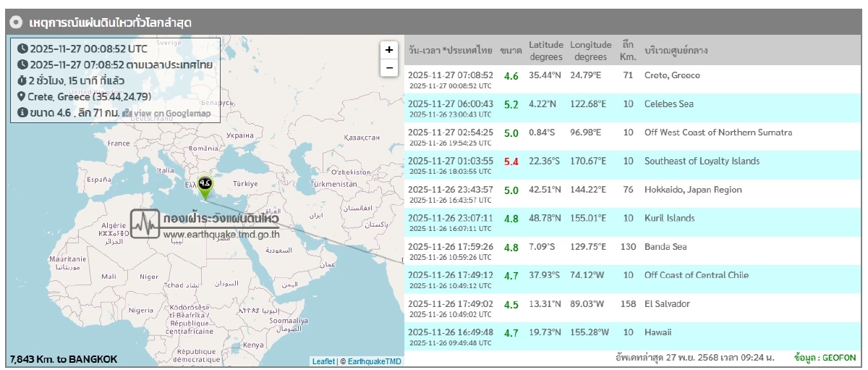Click the stopwatch icon for elapsed time
The image size is (868, 370).
22,80
